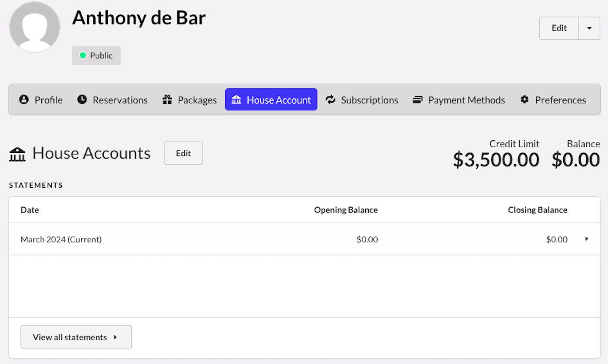Click the gear icon beside Preferences
This screenshot has width=608, height=364.
[x=525, y=100]
